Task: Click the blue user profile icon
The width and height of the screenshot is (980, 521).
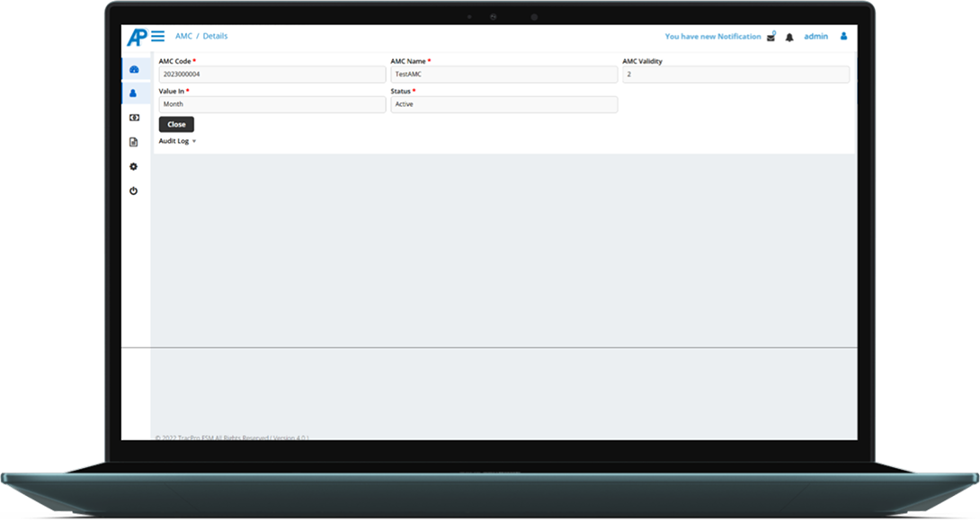Action: [x=843, y=37]
